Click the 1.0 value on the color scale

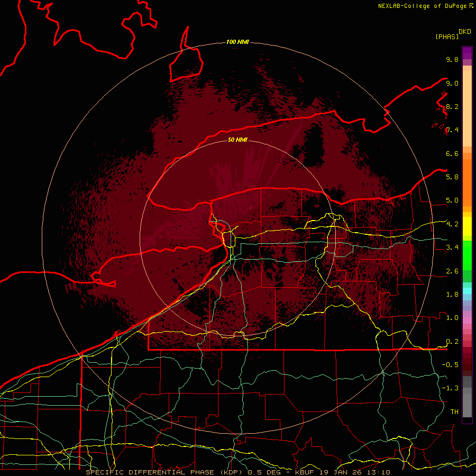point(452,318)
